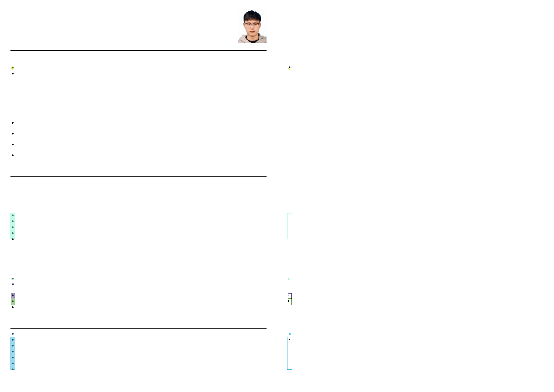Click the black dot inside the tall blue rectangle
The height and width of the screenshot is (392, 554).
pos(289,339)
